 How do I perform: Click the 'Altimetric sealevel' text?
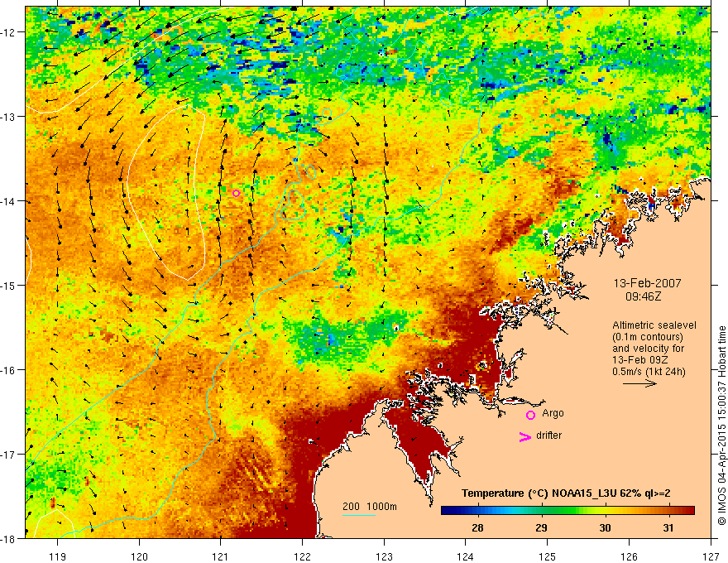(654, 325)
